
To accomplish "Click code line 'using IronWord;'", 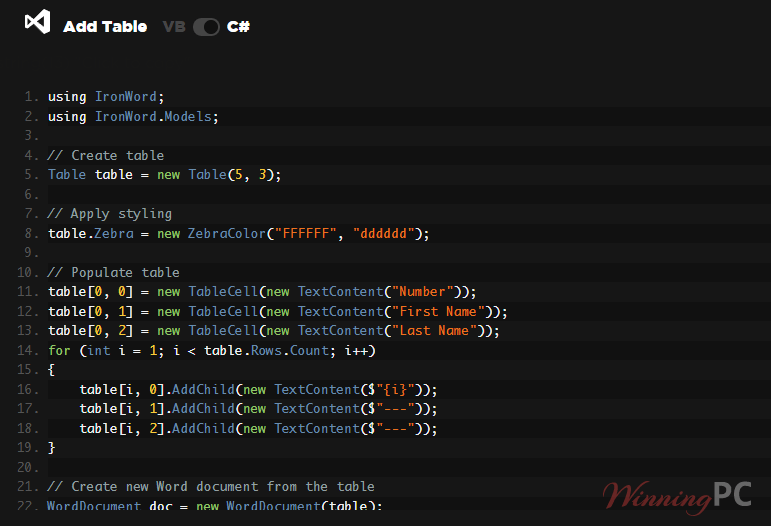I will (x=106, y=97).
